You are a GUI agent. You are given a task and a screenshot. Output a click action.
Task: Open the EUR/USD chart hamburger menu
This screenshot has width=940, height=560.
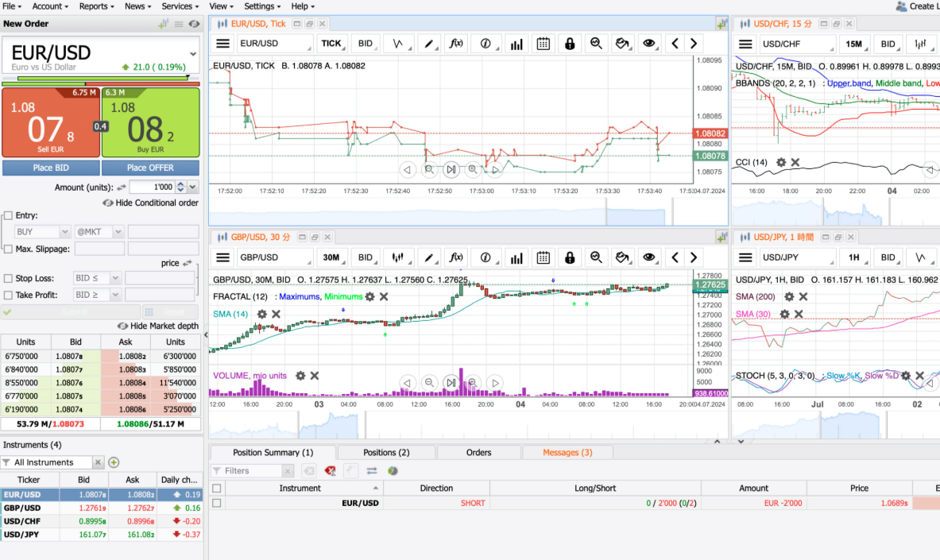[x=222, y=44]
